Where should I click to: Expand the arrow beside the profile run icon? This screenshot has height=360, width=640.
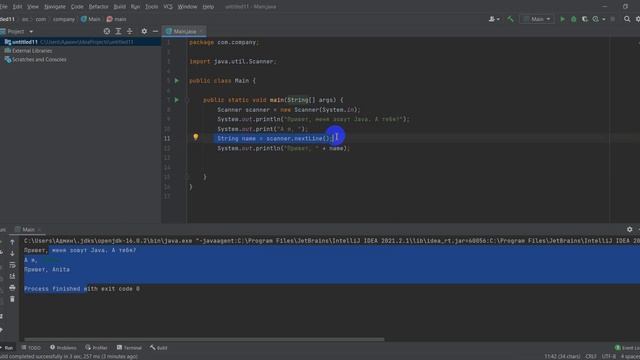pos(604,19)
